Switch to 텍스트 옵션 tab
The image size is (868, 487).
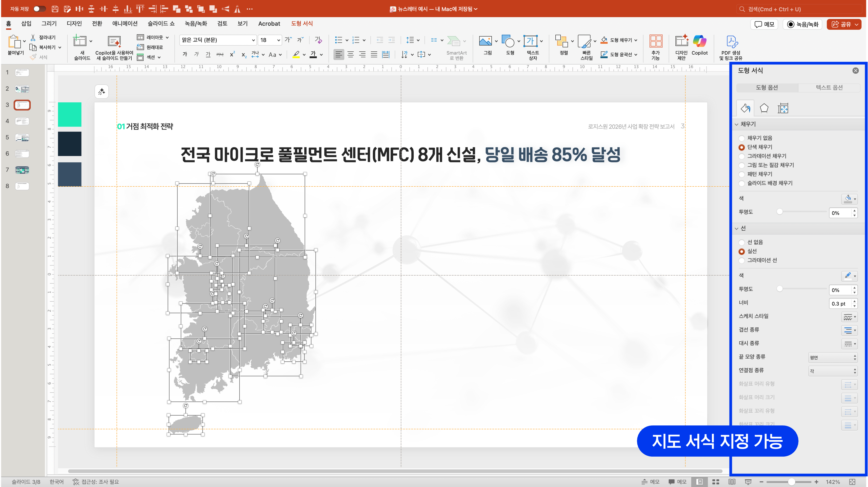[x=829, y=88]
